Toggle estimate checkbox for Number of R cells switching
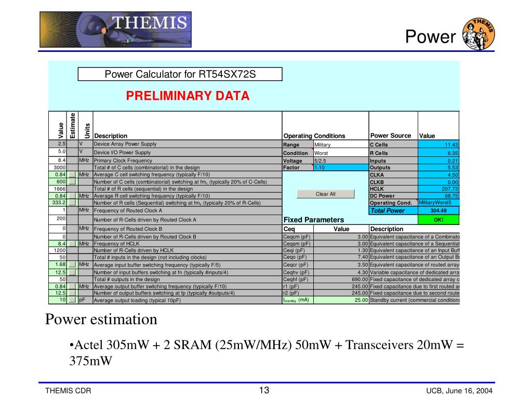The image size is (532, 411). 72,203
